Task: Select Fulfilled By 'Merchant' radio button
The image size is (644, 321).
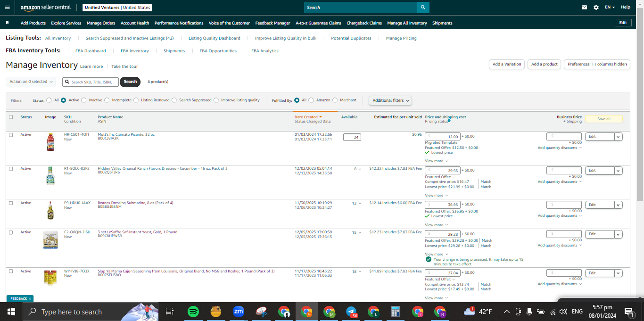Action: (x=335, y=100)
